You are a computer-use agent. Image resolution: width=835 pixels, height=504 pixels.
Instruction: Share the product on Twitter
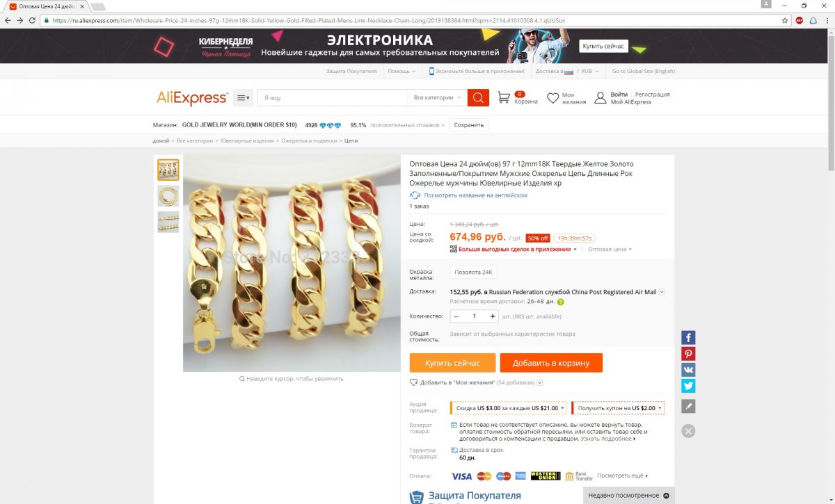tap(688, 385)
